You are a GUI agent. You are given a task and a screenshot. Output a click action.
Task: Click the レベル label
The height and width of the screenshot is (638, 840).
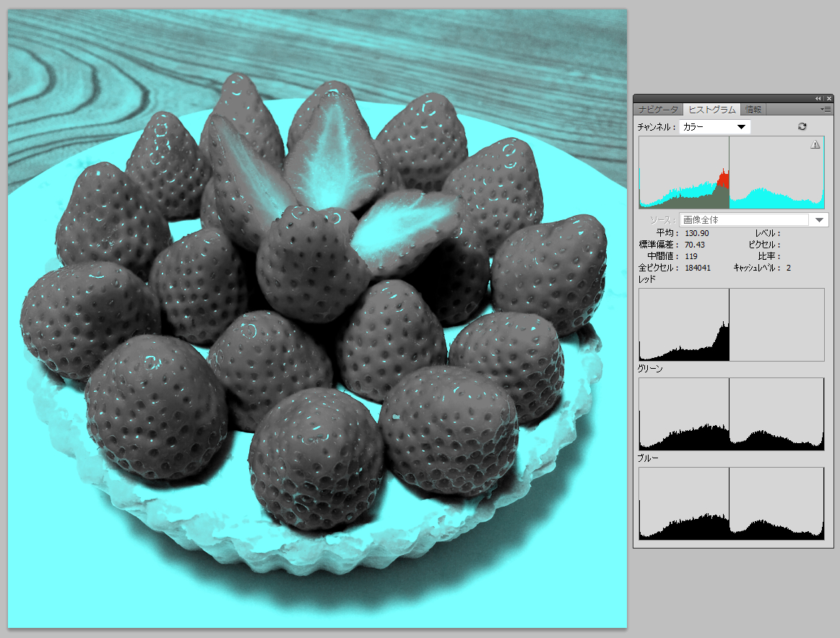point(768,233)
